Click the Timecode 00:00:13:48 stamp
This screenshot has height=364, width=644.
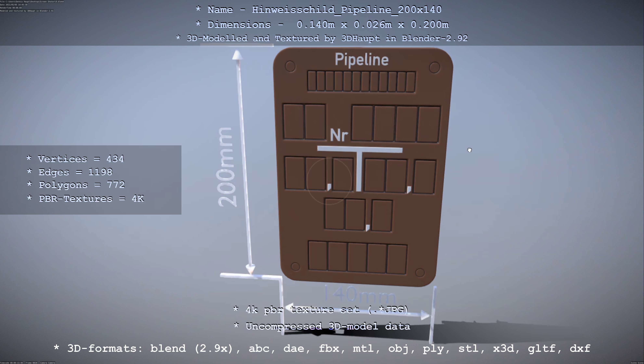[12, 363]
